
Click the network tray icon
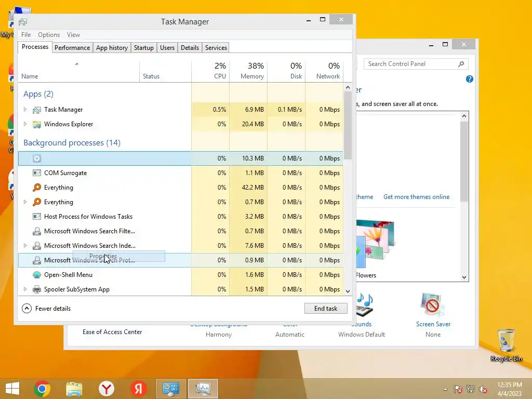click(471, 389)
